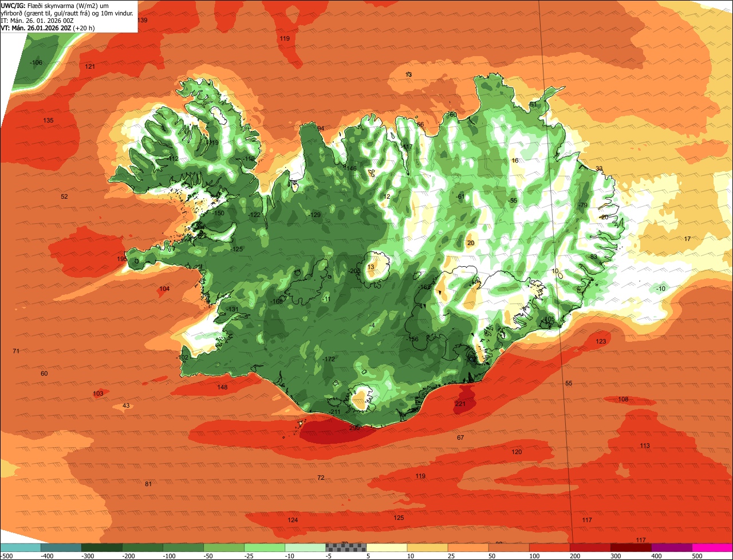Click the dark teal -400 to -300 legend swatch

(x=61, y=547)
